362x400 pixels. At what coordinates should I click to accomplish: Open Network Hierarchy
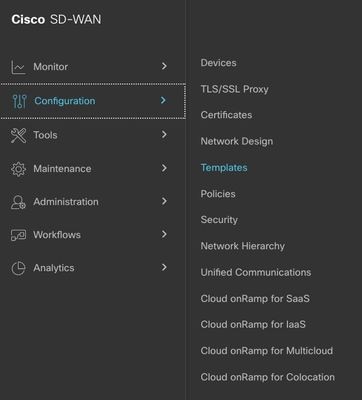(x=243, y=246)
